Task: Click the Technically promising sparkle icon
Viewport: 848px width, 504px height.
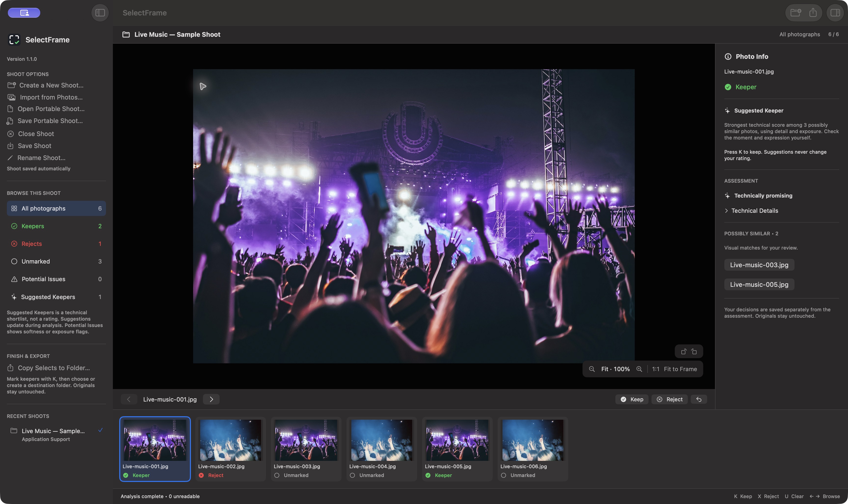Action: pyautogui.click(x=727, y=196)
